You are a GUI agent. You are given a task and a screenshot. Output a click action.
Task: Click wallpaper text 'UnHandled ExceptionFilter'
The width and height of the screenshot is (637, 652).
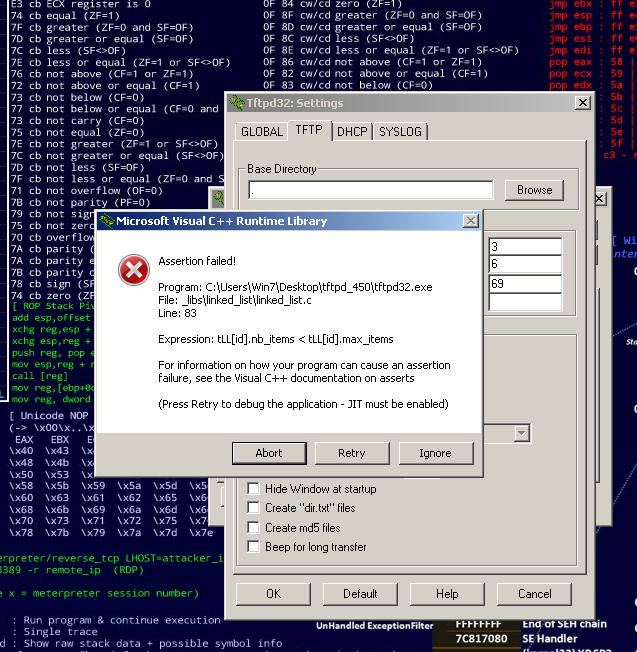click(x=375, y=626)
